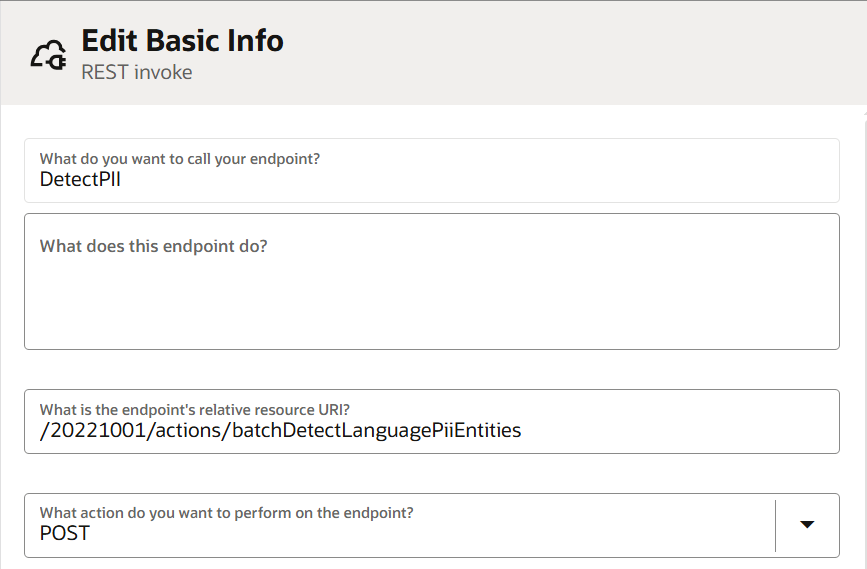Click the empty space after DetectPII in the name field
Screen dimensions: 867x569
click(x=476, y=180)
